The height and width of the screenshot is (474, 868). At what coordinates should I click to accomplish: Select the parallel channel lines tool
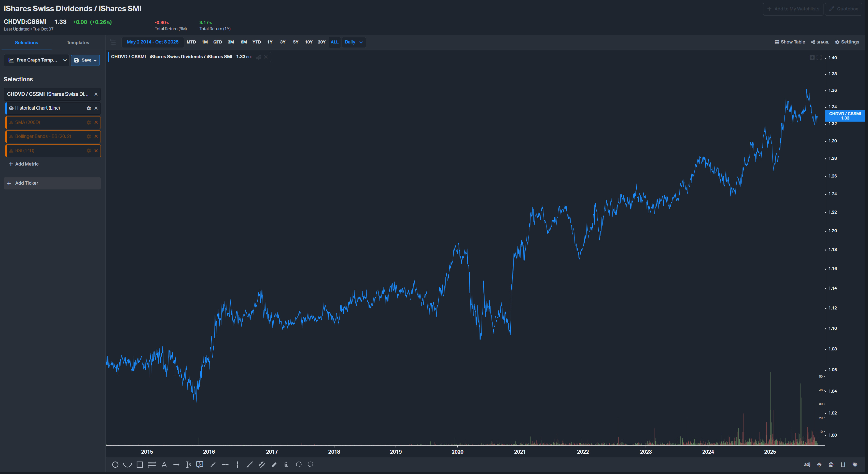tap(262, 465)
